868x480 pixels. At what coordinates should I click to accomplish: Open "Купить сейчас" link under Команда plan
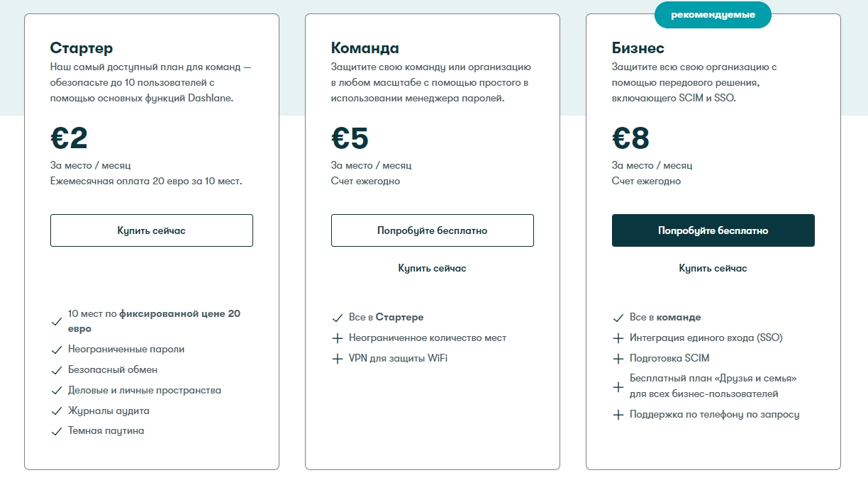pyautogui.click(x=432, y=269)
